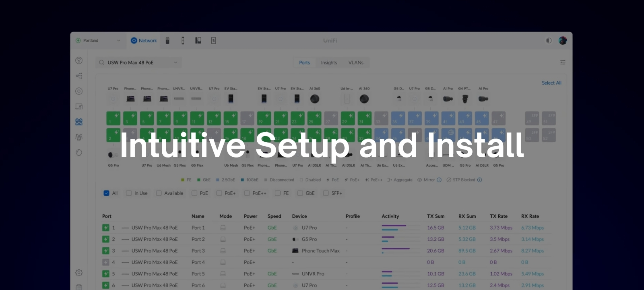Screen dimensions: 644x290
Task: Check the FE filter checkbox
Action: coord(278,193)
